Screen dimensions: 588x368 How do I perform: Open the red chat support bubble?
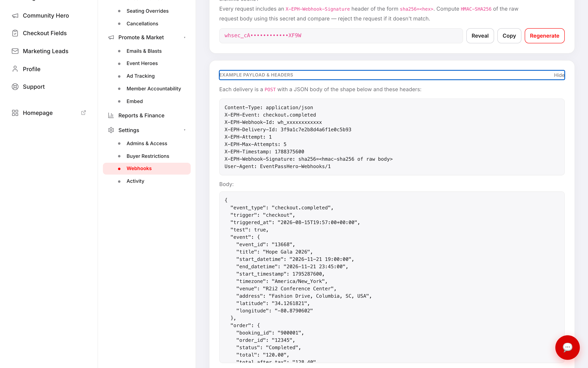[x=567, y=347]
